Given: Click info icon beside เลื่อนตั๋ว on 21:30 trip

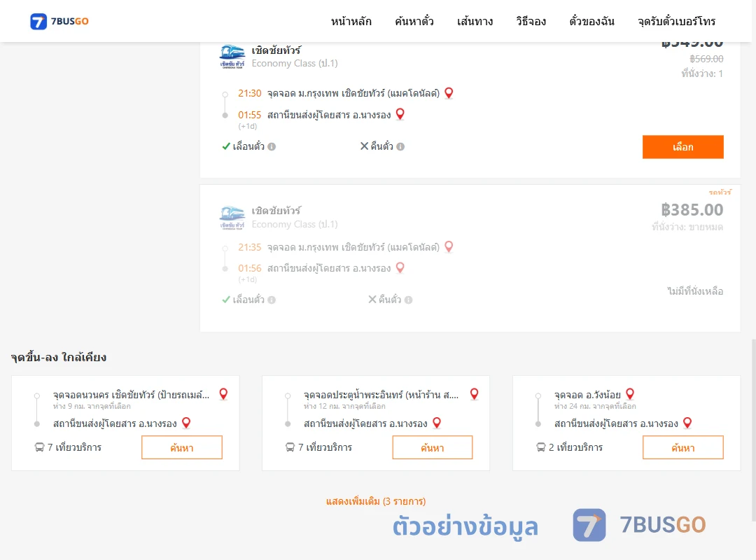Looking at the screenshot, I should (x=272, y=146).
